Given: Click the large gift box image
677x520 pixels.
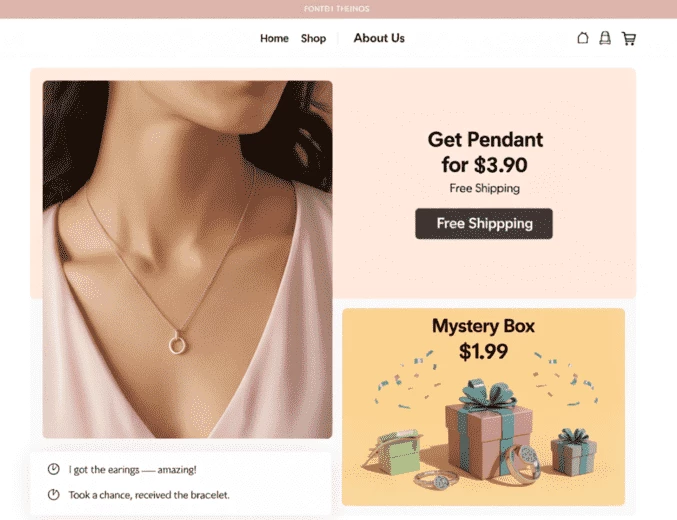Looking at the screenshot, I should 487,428.
